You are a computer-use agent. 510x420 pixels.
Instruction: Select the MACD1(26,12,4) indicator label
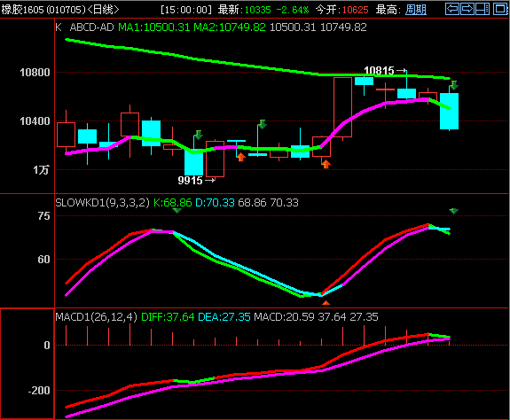(97, 316)
